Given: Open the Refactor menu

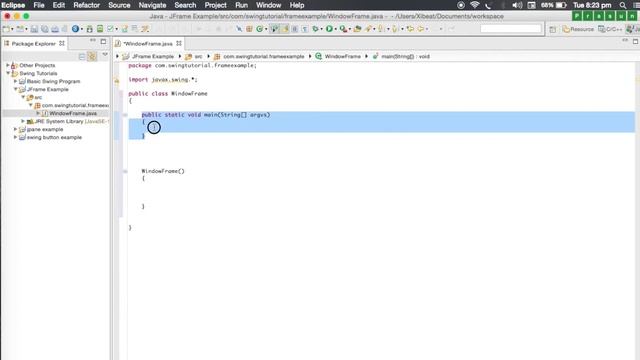Looking at the screenshot, I should pos(86,5).
